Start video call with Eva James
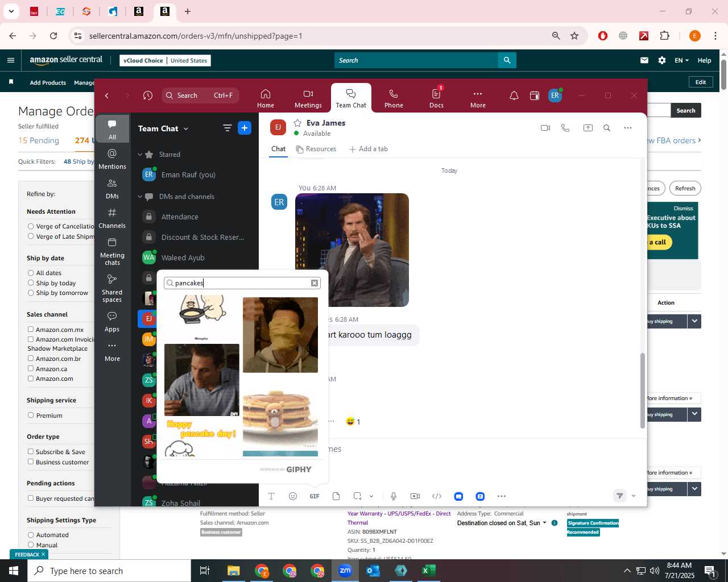This screenshot has height=582, width=728. (x=545, y=128)
